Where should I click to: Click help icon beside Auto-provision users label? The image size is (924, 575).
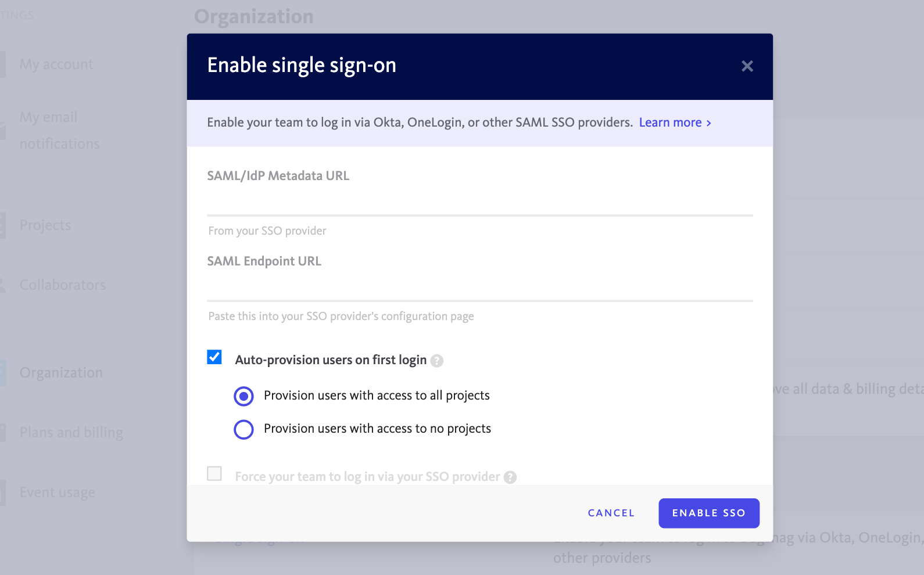pos(437,361)
